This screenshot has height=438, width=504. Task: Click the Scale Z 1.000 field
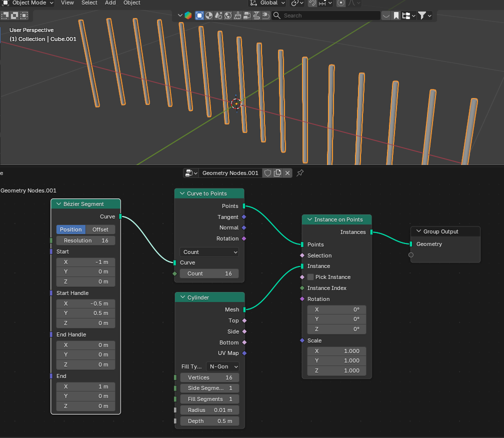pyautogui.click(x=336, y=370)
